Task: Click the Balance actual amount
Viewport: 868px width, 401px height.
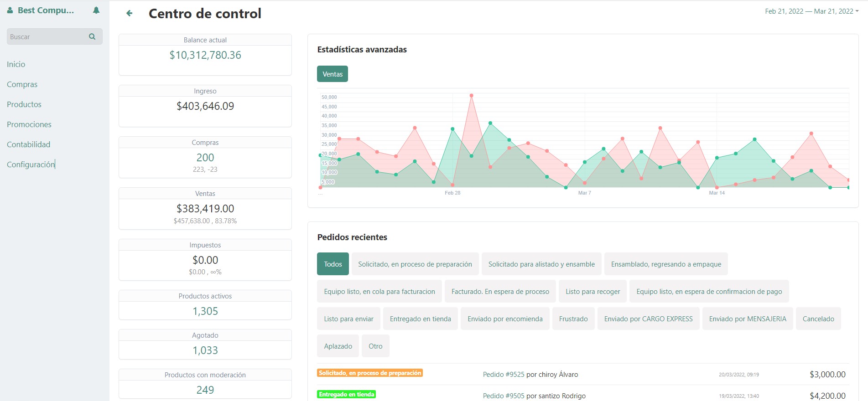Action: click(205, 55)
